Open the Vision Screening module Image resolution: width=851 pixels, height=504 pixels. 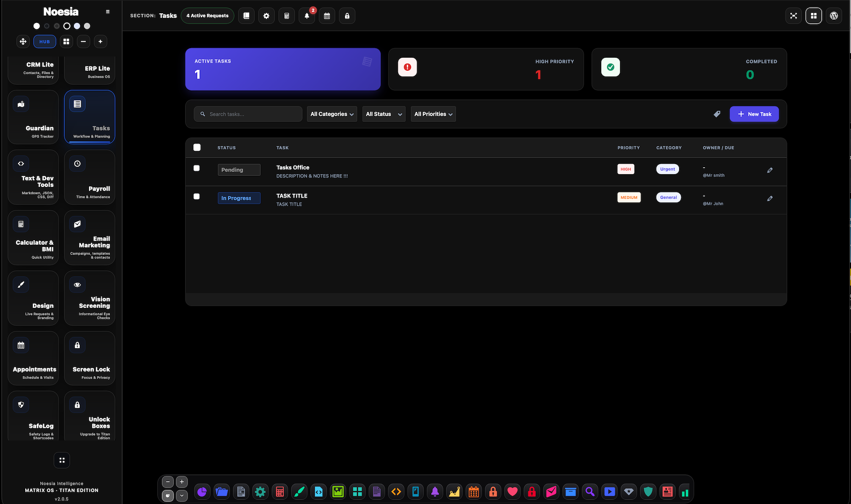89,298
